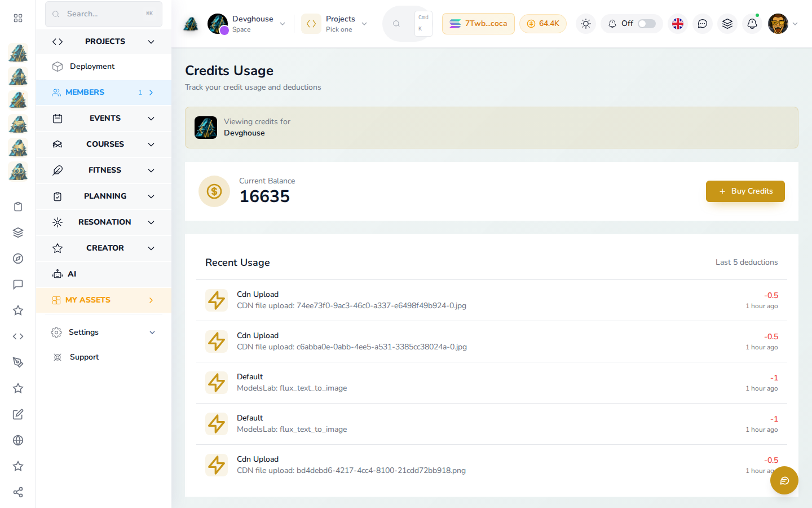Click the globe icon in left rail
The width and height of the screenshot is (812, 508).
(x=18, y=440)
